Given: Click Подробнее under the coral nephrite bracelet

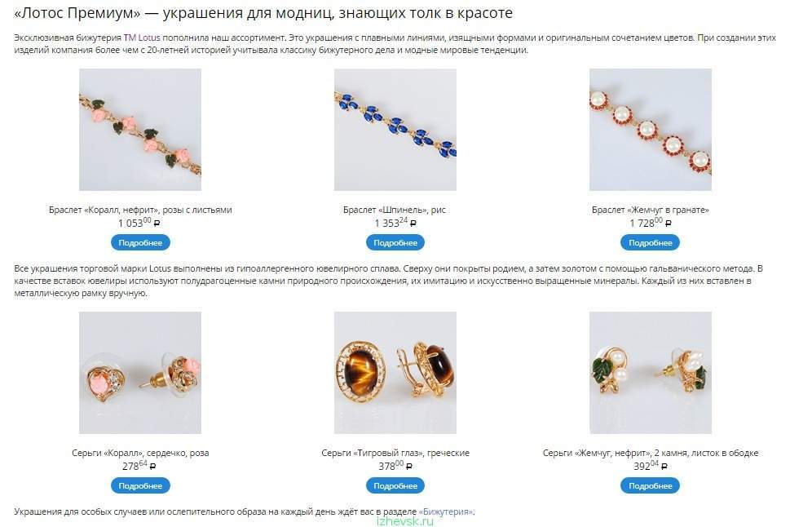Looking at the screenshot, I should pos(140,242).
